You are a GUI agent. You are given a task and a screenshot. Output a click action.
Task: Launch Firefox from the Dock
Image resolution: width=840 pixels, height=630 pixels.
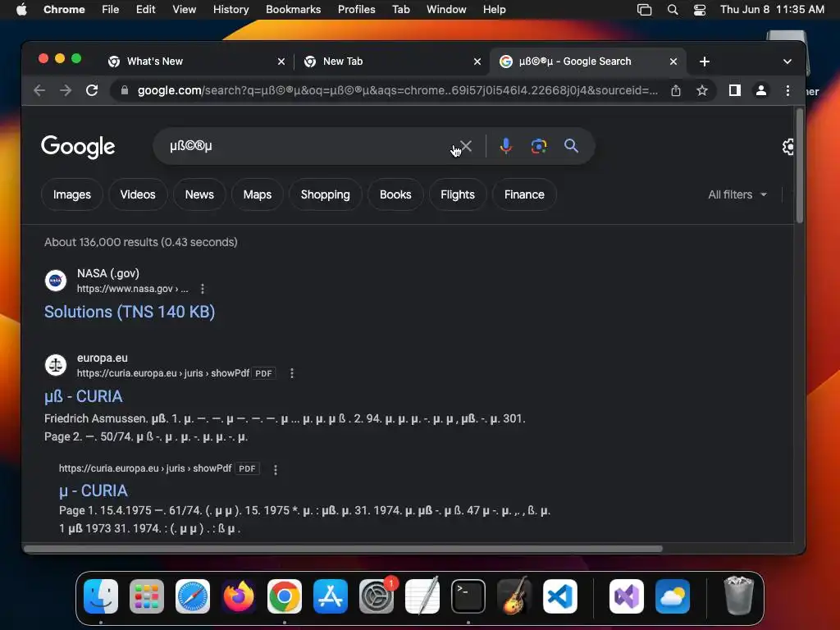click(239, 596)
